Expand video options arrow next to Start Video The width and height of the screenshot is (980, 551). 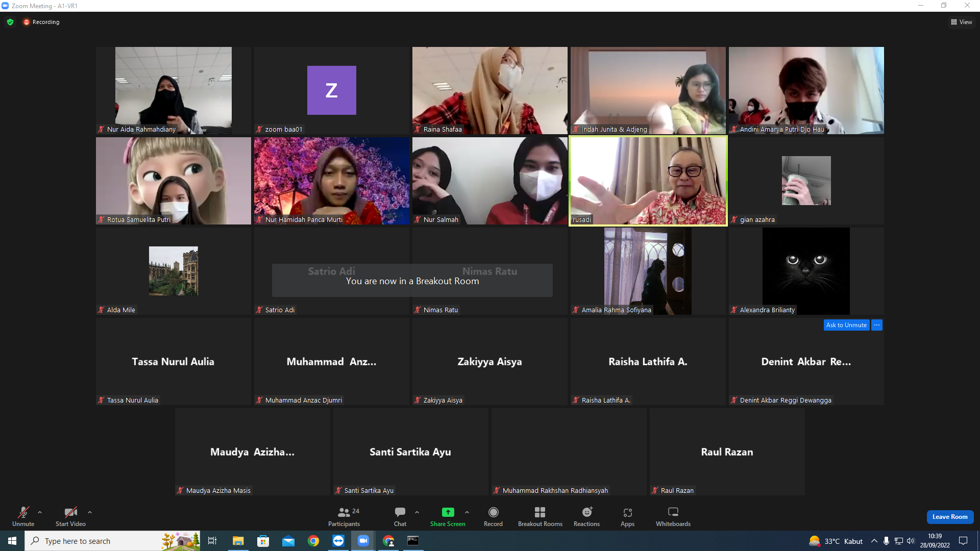(x=90, y=512)
